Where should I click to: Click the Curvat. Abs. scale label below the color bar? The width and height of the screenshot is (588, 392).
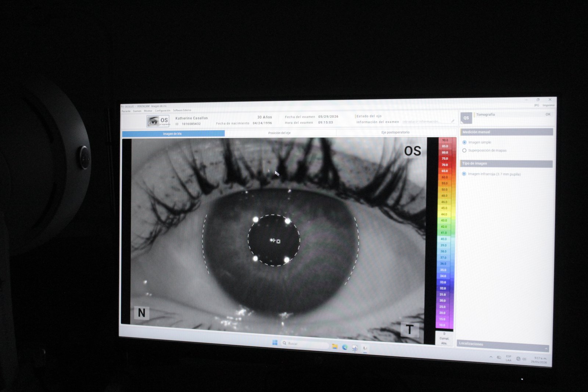click(x=444, y=338)
